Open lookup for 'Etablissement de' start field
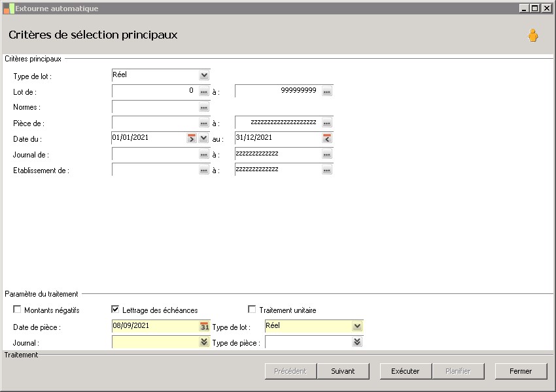This screenshot has height=392, width=556. point(204,171)
